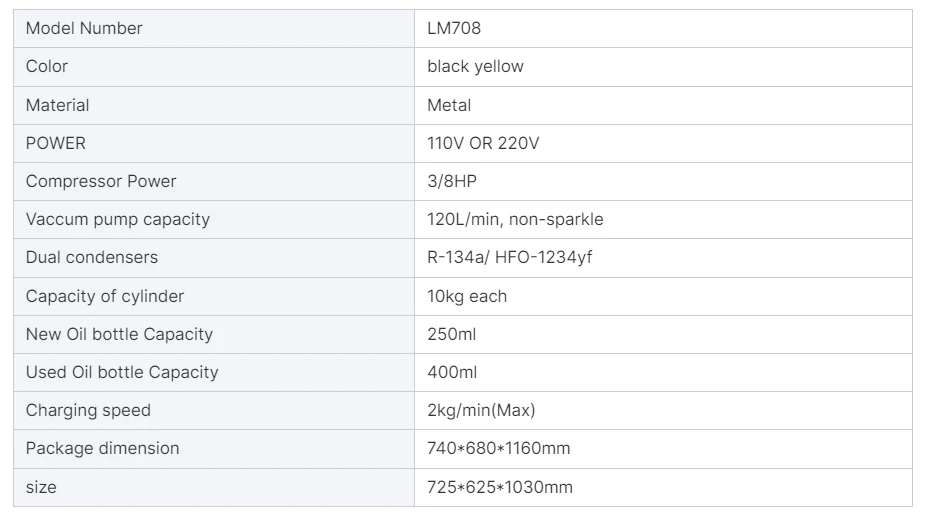Screen dimensions: 928x522
Task: Click the 'Metal' material value
Action: pos(449,105)
